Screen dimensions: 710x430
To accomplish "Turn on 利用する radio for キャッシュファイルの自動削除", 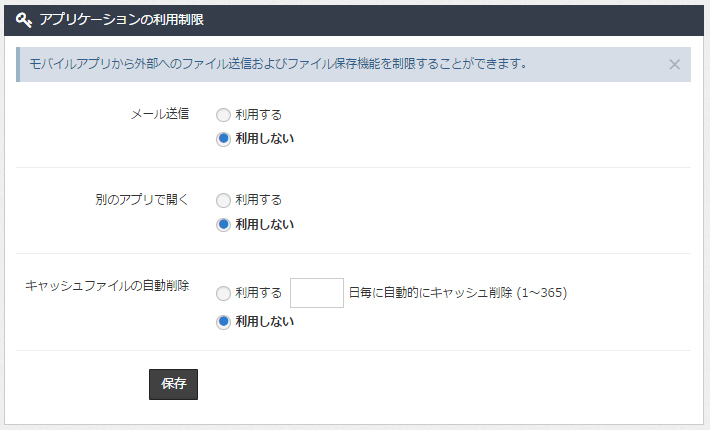I will click(223, 293).
